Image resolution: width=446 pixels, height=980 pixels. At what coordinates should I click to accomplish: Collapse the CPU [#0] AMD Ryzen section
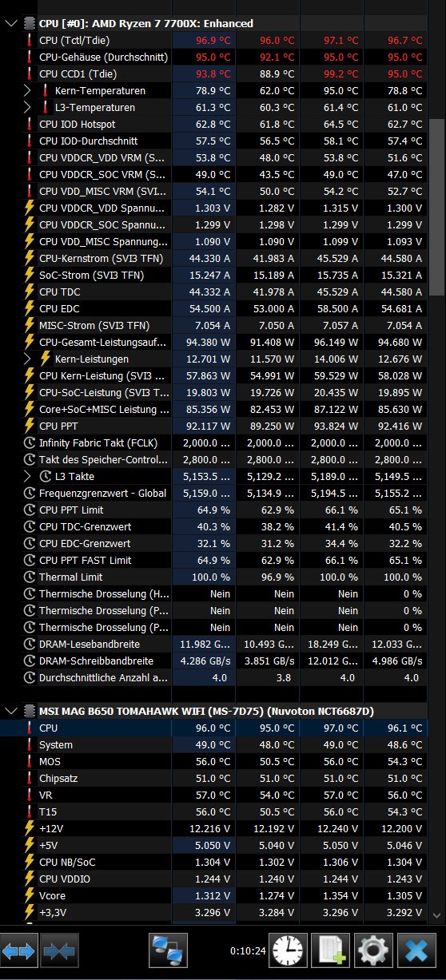(x=10, y=23)
